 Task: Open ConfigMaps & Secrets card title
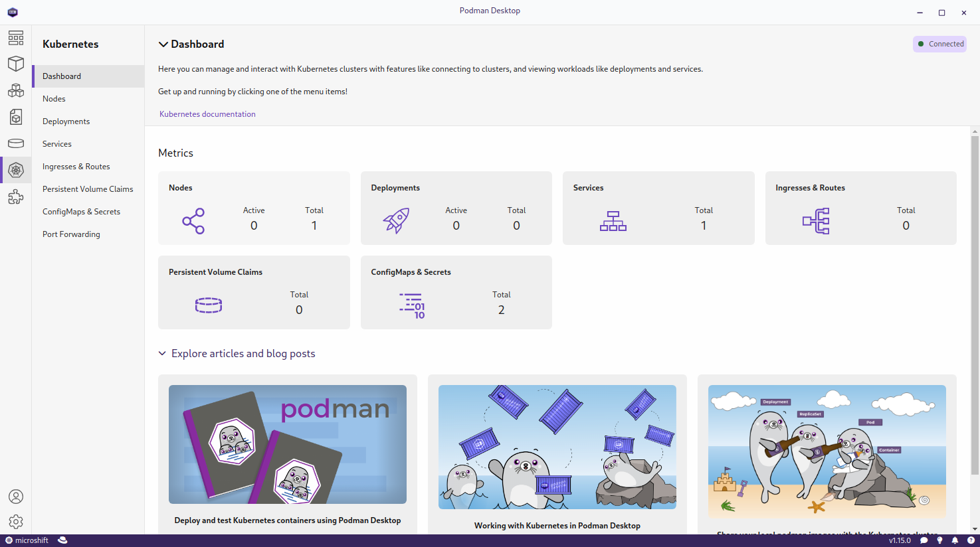411,272
